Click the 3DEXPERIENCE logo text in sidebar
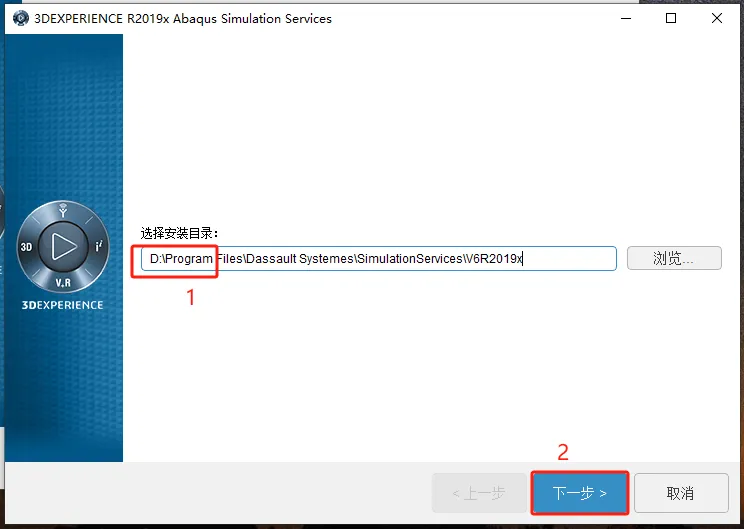Screen dimensions: 744x529 pos(63,305)
